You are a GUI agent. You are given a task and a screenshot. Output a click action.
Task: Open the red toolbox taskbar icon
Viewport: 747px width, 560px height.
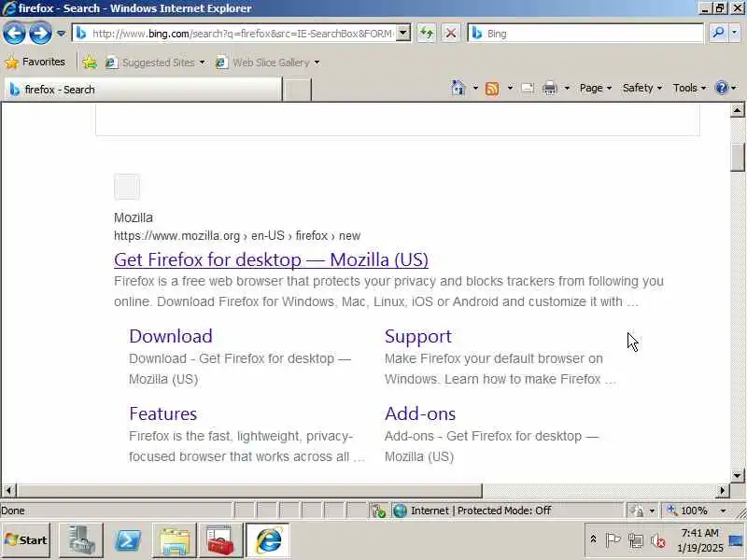(x=220, y=540)
